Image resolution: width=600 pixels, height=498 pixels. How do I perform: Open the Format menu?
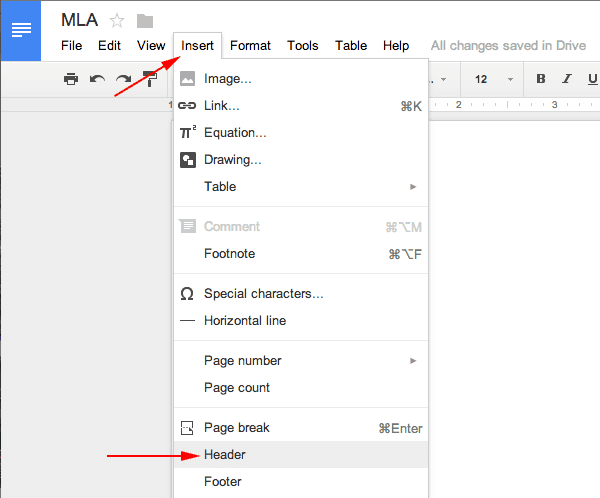(250, 46)
